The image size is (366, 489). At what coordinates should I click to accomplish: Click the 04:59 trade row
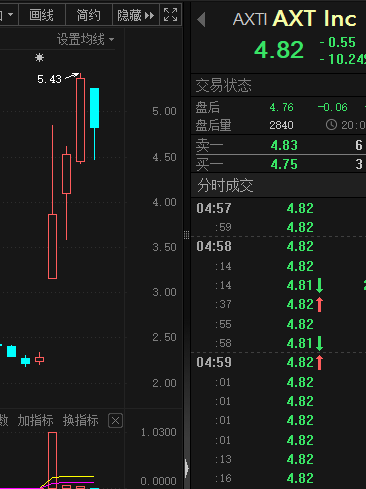(279, 362)
